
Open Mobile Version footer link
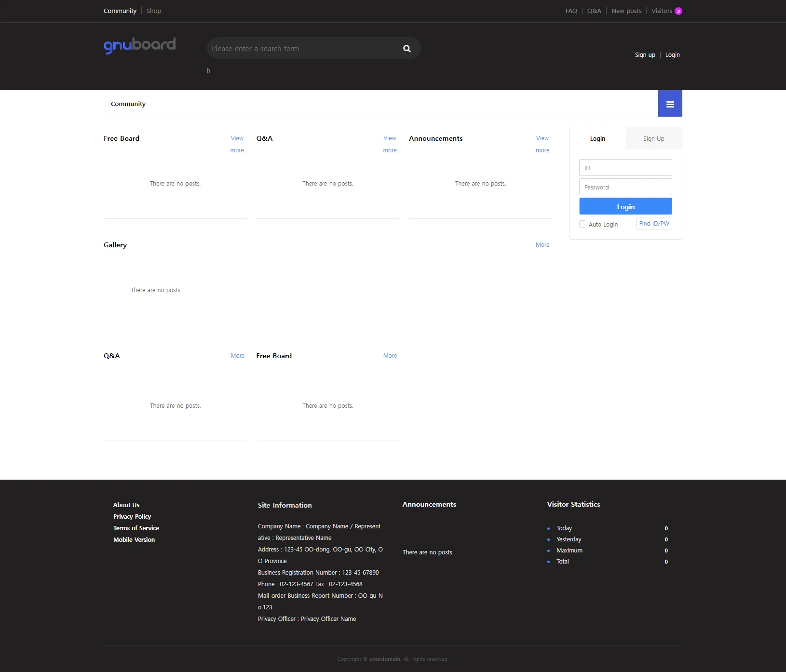(x=134, y=540)
